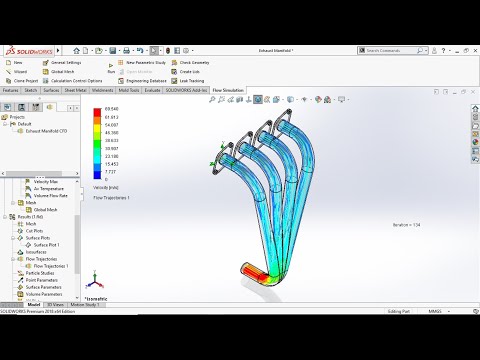Collapse the Surface Plots tree node

[13, 238]
